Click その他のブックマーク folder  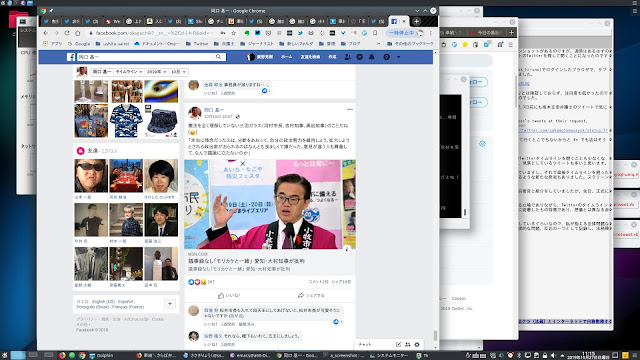click(410, 44)
